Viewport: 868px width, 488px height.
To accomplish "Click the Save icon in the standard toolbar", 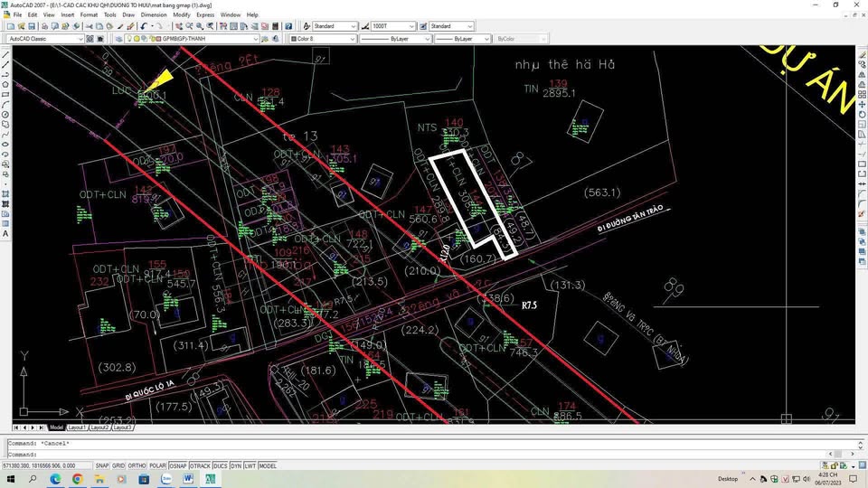I will click(30, 26).
